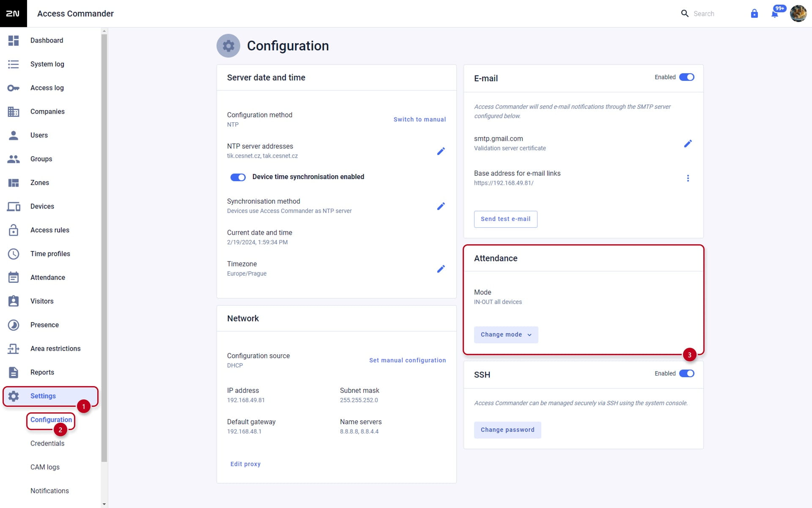Click the Reports document icon
Viewport: 812px width, 508px height.
[x=14, y=373]
